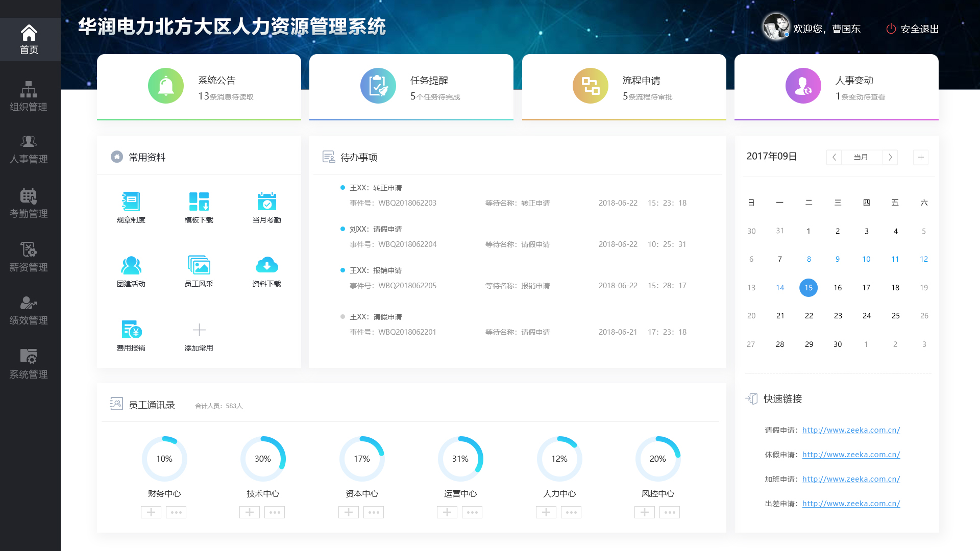Click plus button under 技术中心

[250, 512]
